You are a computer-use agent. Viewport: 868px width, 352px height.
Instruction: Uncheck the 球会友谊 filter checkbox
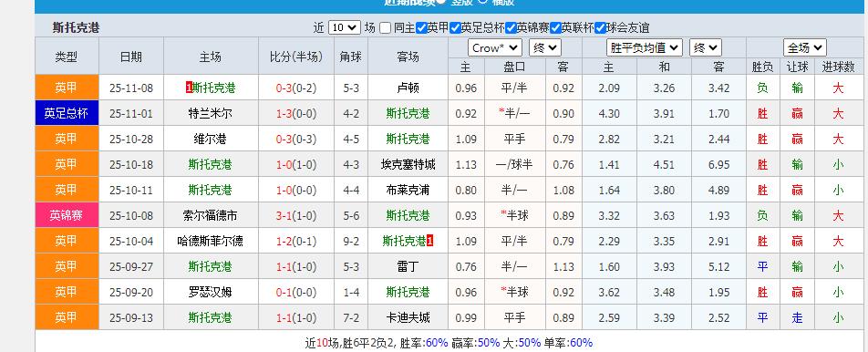pos(600,27)
